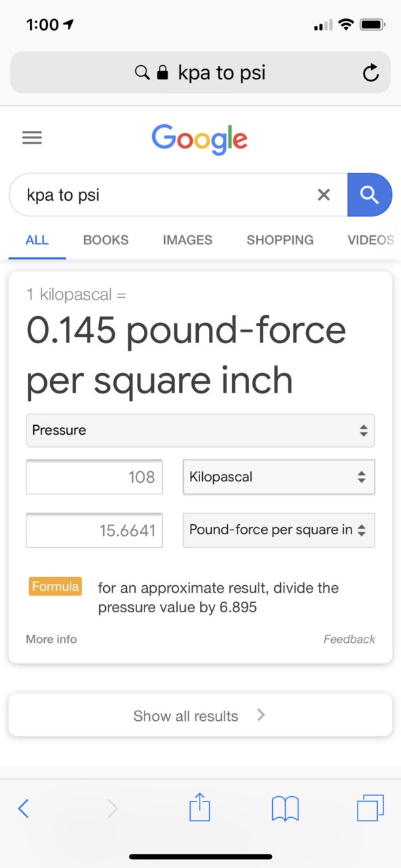The image size is (401, 868).
Task: Focus the 108 kilopascal value field
Action: point(94,477)
